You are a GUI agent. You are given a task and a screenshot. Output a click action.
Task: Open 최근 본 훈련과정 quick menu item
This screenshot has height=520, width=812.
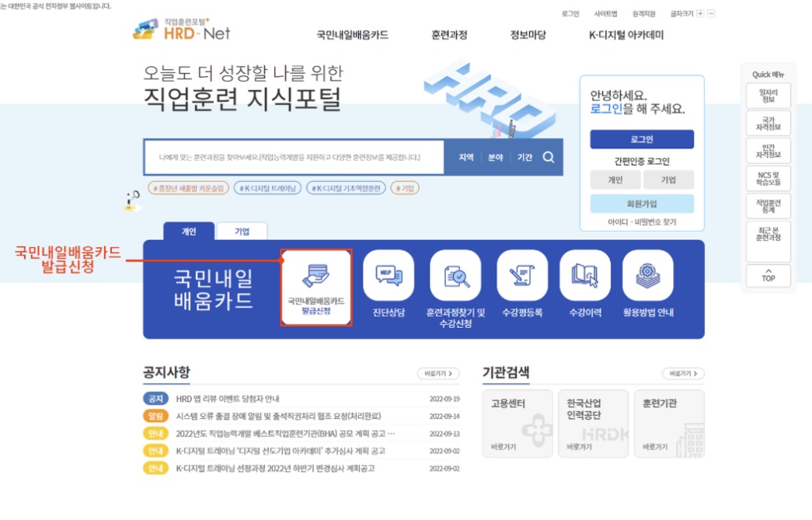[768, 242]
